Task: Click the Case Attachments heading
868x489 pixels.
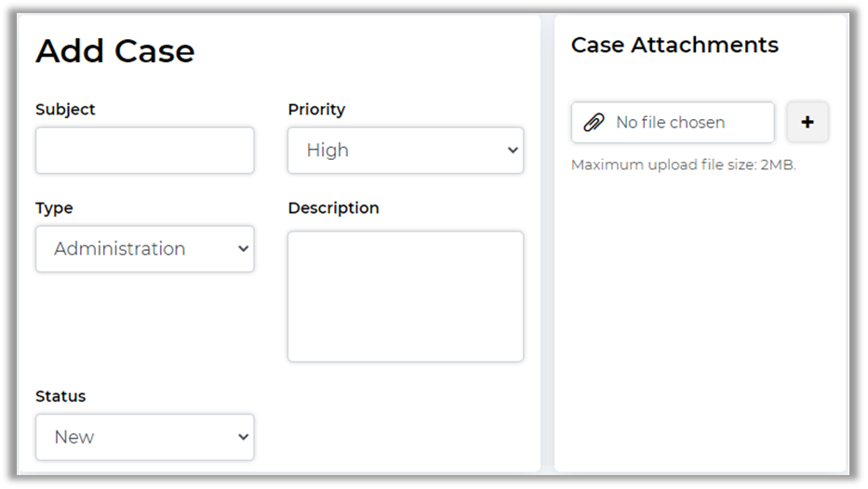Action: 674,45
